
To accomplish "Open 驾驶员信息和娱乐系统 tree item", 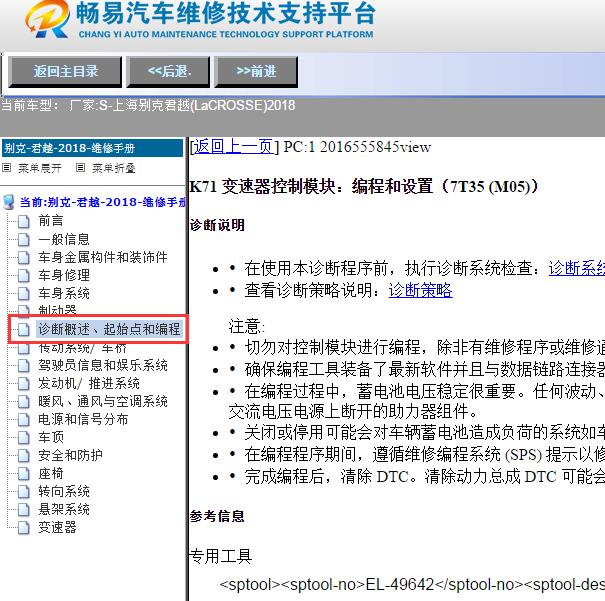I will tap(103, 365).
